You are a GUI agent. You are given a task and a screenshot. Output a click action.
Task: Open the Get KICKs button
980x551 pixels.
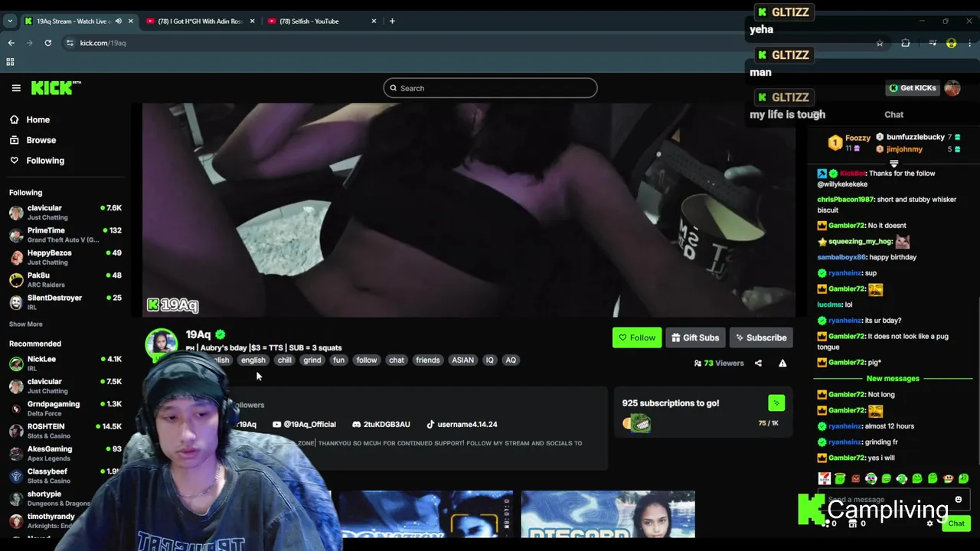point(912,88)
